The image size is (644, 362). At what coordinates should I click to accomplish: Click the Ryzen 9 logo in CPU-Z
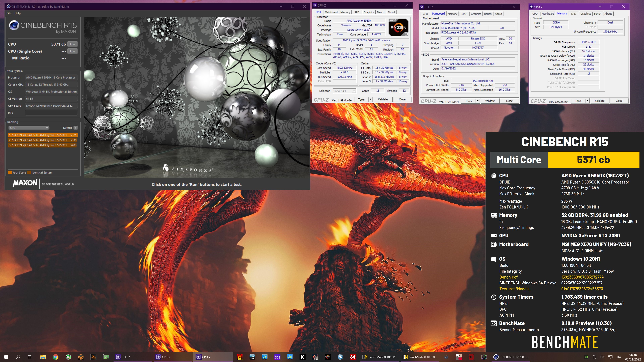[x=398, y=27]
